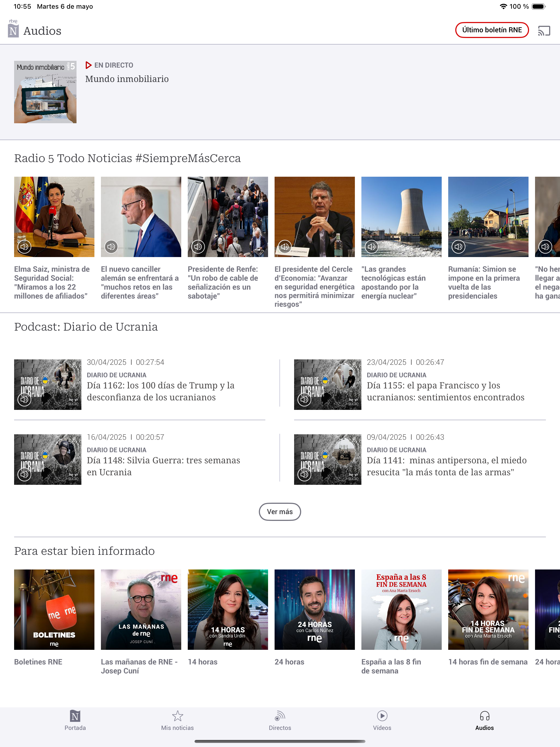Switch to the Mis noticias tab label
560x747 pixels.
coord(177,728)
